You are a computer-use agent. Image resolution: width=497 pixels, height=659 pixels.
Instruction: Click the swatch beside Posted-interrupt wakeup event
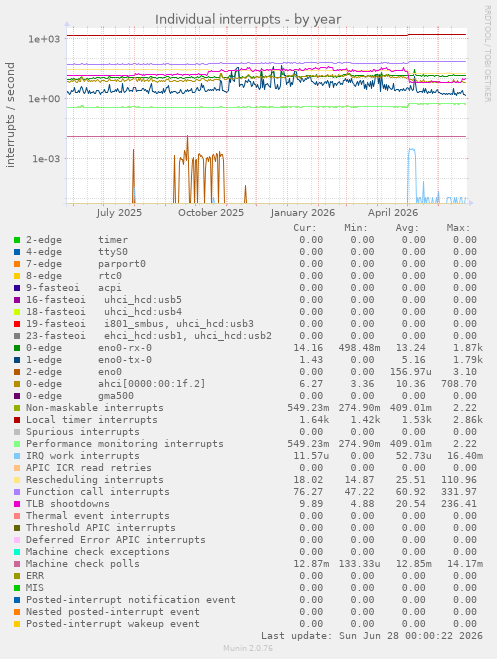pyautogui.click(x=17, y=624)
